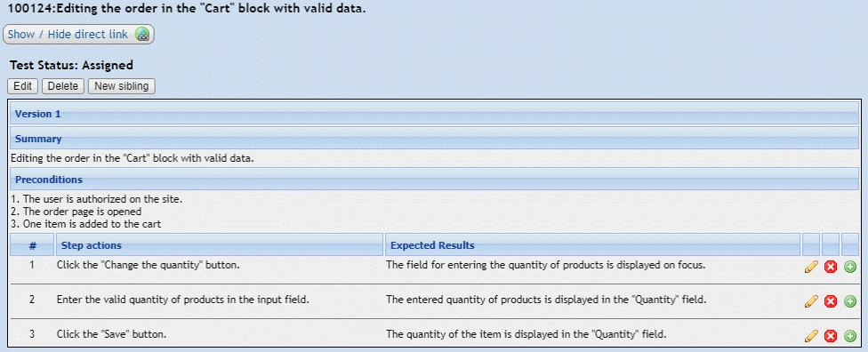The image size is (868, 352).
Task: Select the step 2 action text about valid quantity
Action: pyautogui.click(x=182, y=300)
